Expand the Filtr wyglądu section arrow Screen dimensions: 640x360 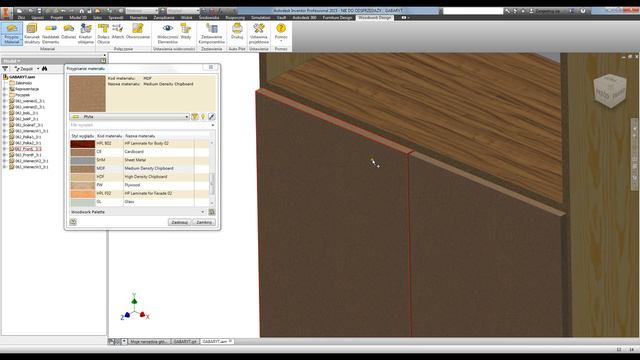tap(212, 125)
